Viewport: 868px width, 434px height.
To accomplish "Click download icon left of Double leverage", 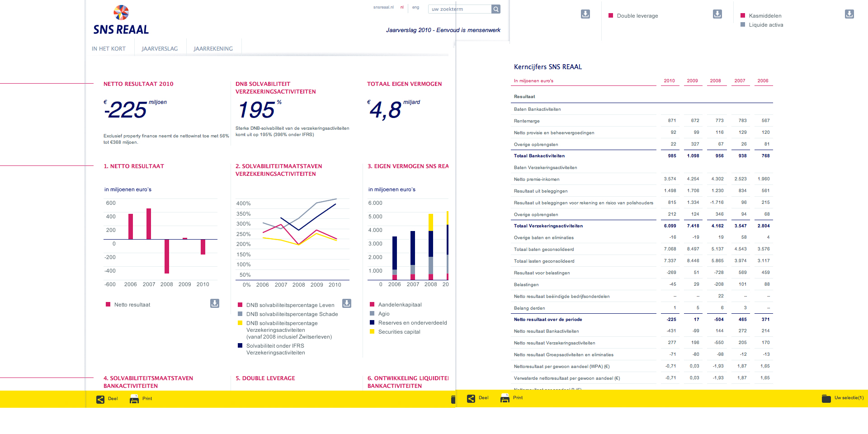I will (585, 14).
